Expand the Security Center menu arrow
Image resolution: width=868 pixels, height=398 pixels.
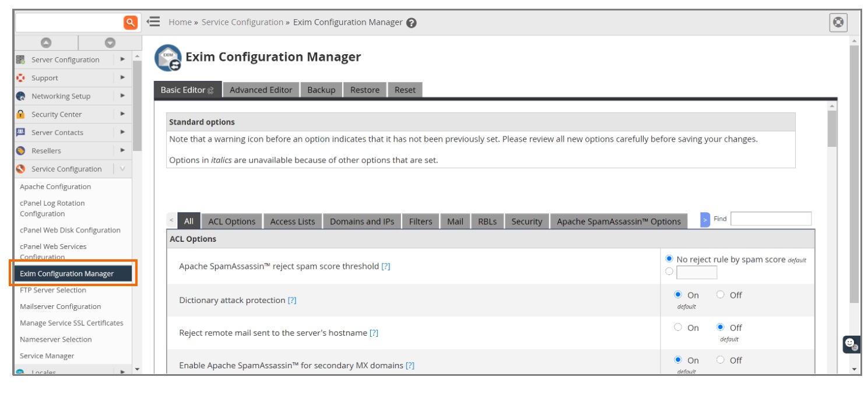122,114
